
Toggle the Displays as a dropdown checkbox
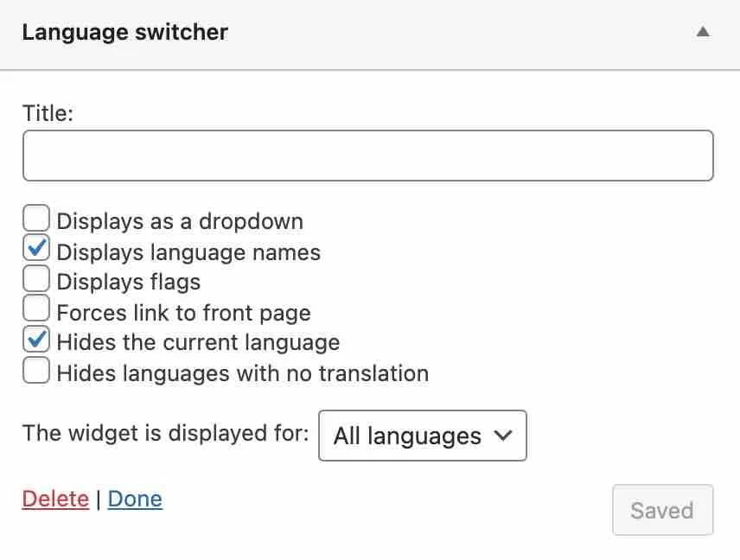point(35,217)
